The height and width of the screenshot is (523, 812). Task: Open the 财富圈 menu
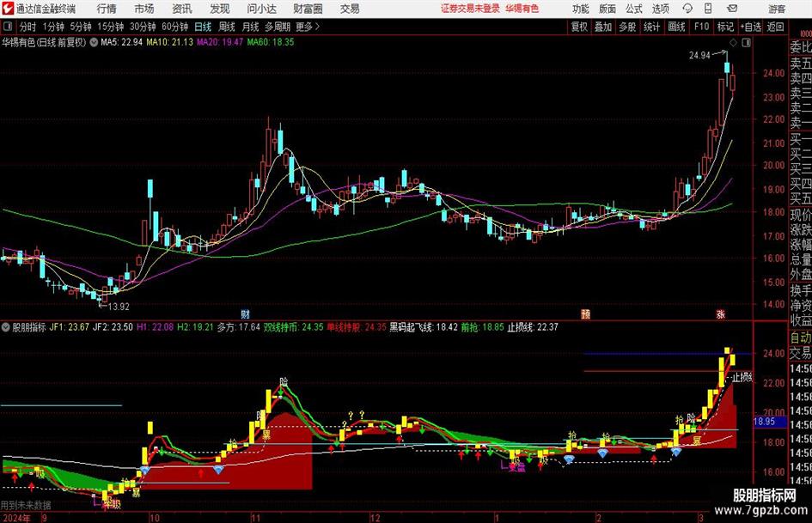tap(308, 9)
